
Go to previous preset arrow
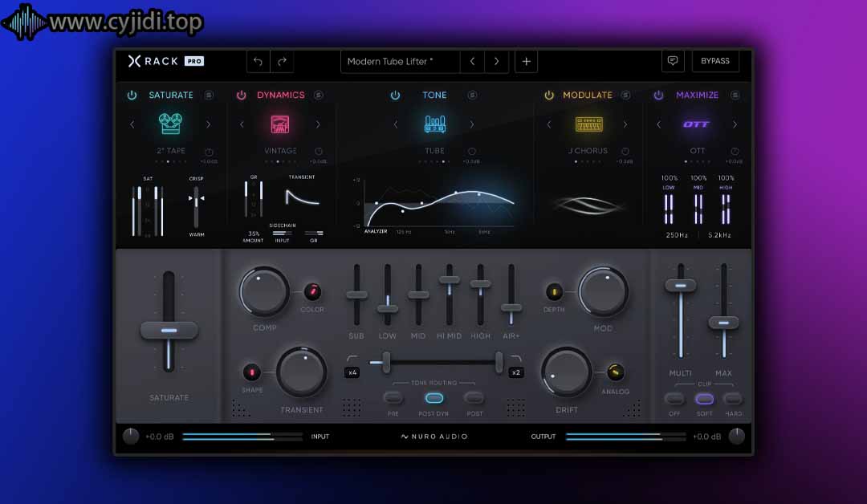tap(472, 61)
